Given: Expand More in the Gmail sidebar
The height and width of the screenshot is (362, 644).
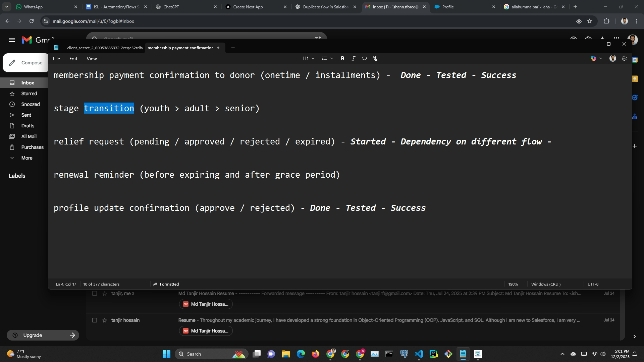Looking at the screenshot, I should [x=26, y=158].
